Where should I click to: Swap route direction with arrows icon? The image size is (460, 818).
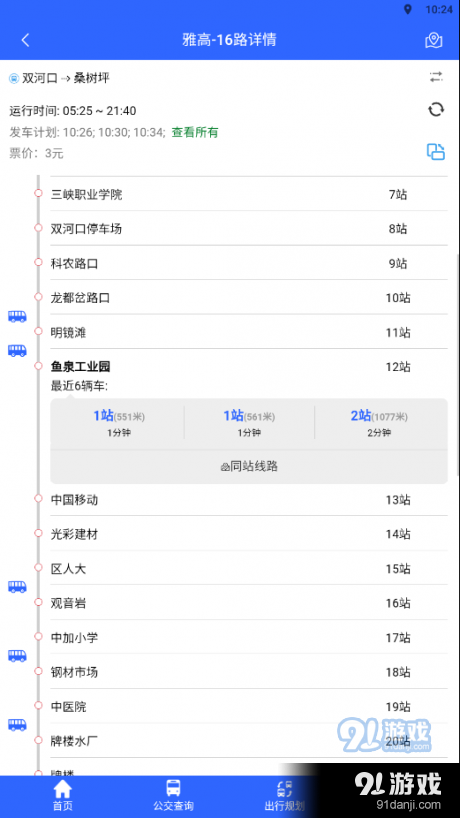436,78
